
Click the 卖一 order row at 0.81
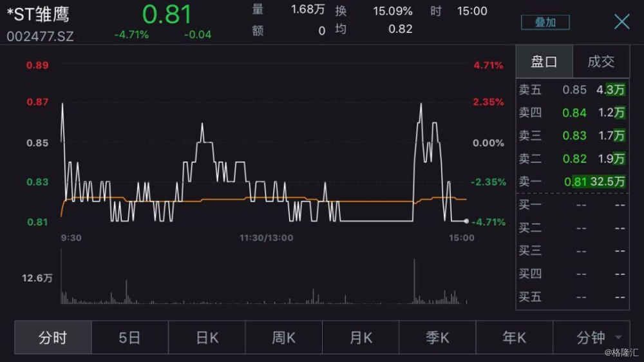point(572,181)
